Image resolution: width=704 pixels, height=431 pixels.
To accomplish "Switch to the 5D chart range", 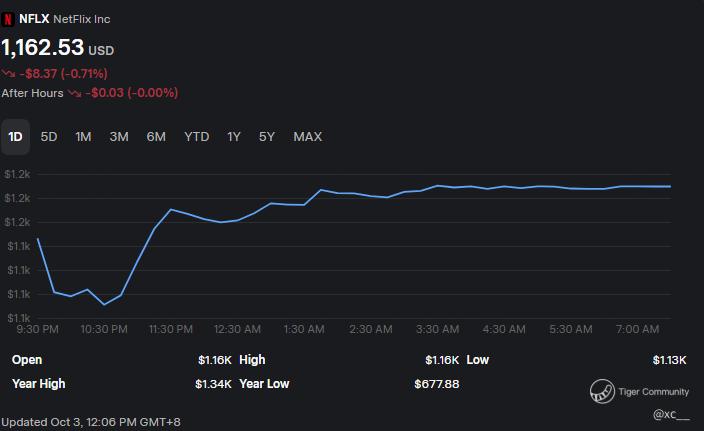I will pos(49,137).
